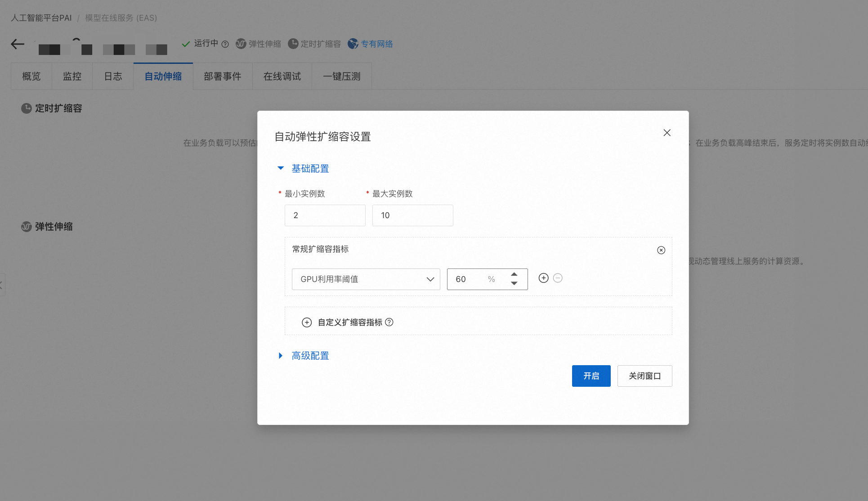Click the 最小实例数 input field

click(x=325, y=215)
